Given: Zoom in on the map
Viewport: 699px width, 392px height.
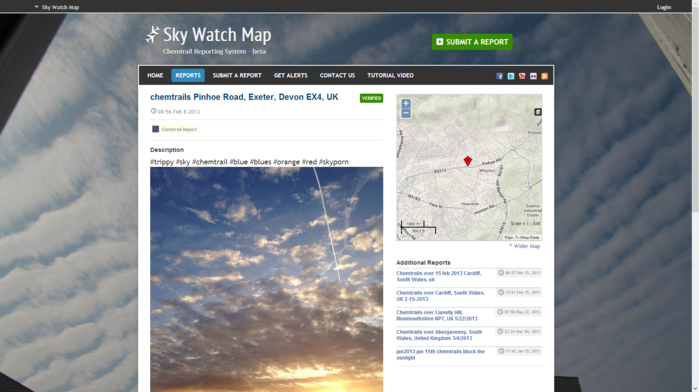Looking at the screenshot, I should click(406, 103).
